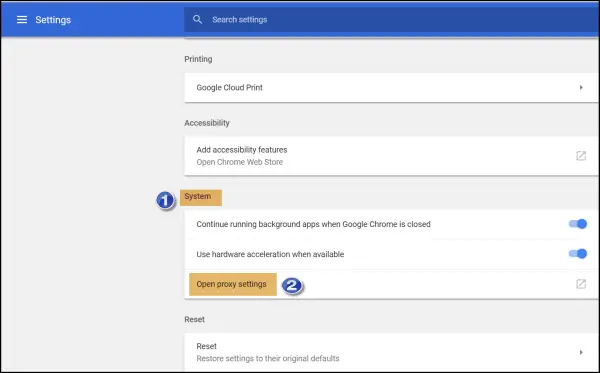Viewport: 600px width, 373px height.
Task: Click the Accessibility section heading
Action: click(x=207, y=123)
